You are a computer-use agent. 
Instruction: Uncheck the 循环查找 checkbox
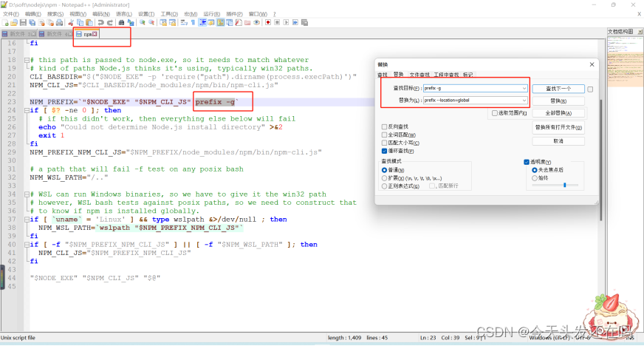(385, 152)
